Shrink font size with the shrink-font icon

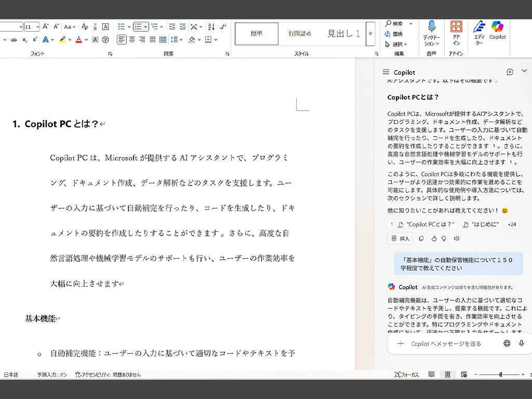(x=56, y=26)
